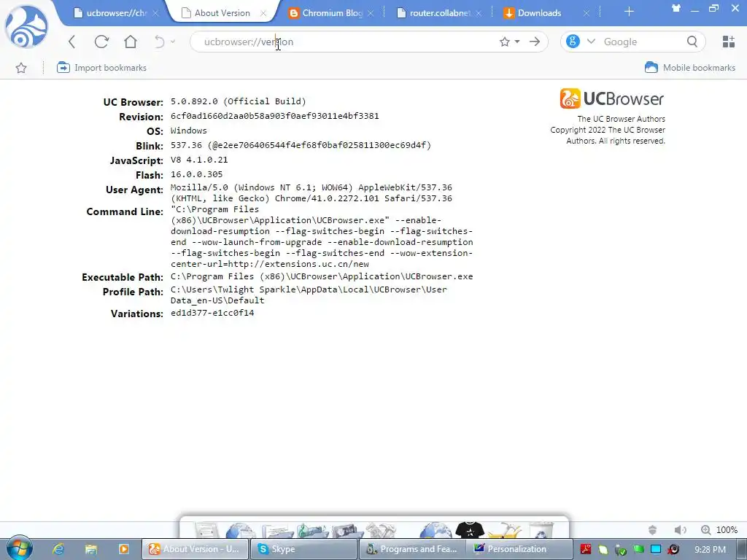
Task: Switch to Skype in the taskbar
Action: click(x=303, y=549)
